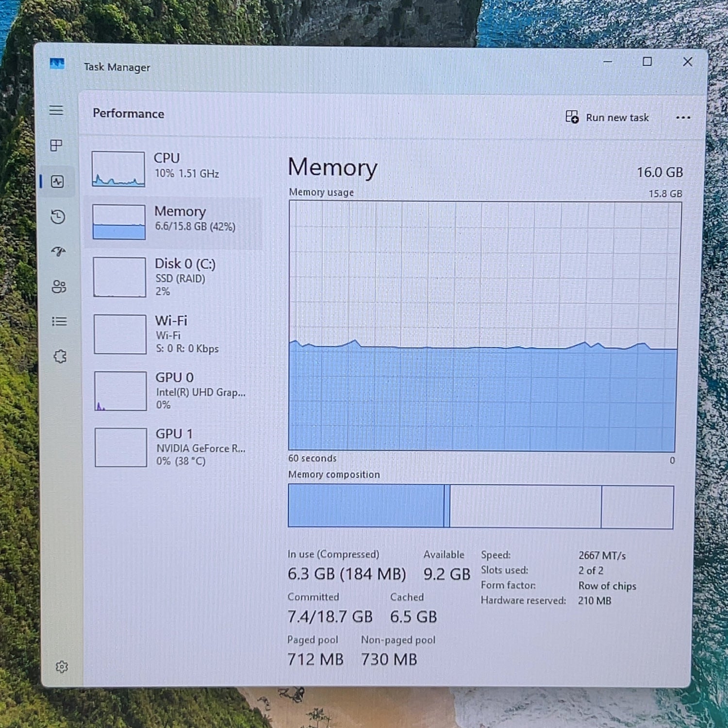Open the hamburger navigation menu
Screen dimensions: 728x728
[56, 110]
